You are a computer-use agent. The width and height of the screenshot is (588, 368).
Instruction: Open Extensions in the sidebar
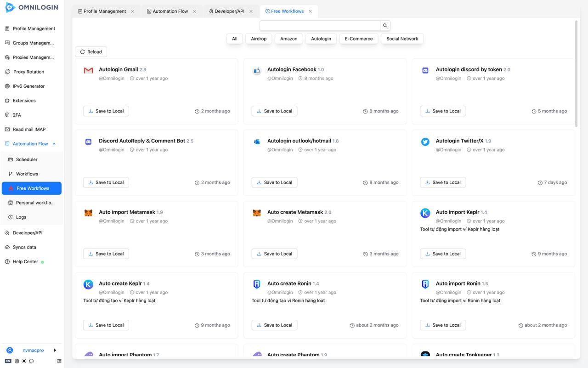32,101
